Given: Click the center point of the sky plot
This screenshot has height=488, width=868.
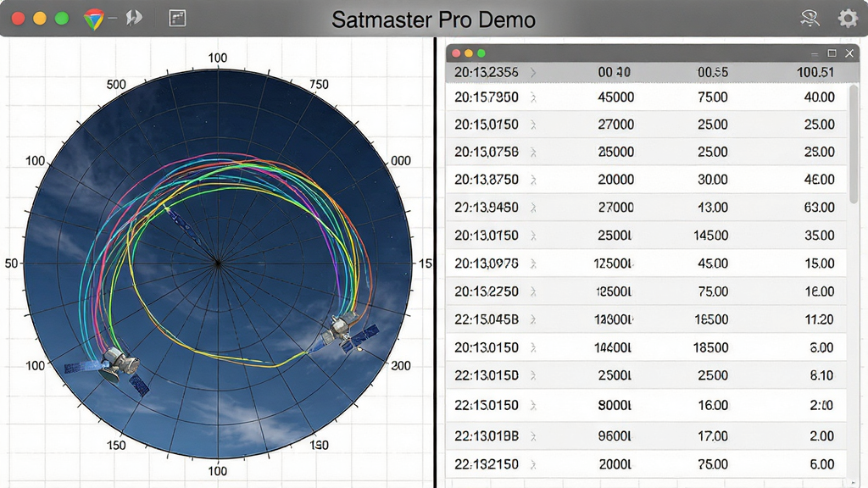Looking at the screenshot, I should 218,263.
